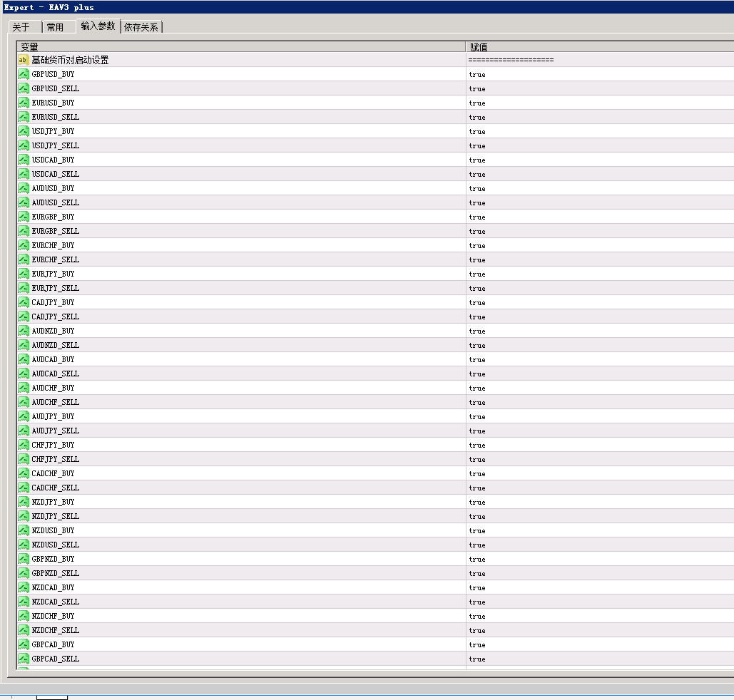Open value dropdown for AUDCHF_SELL
This screenshot has height=700, width=734.
pyautogui.click(x=600, y=402)
